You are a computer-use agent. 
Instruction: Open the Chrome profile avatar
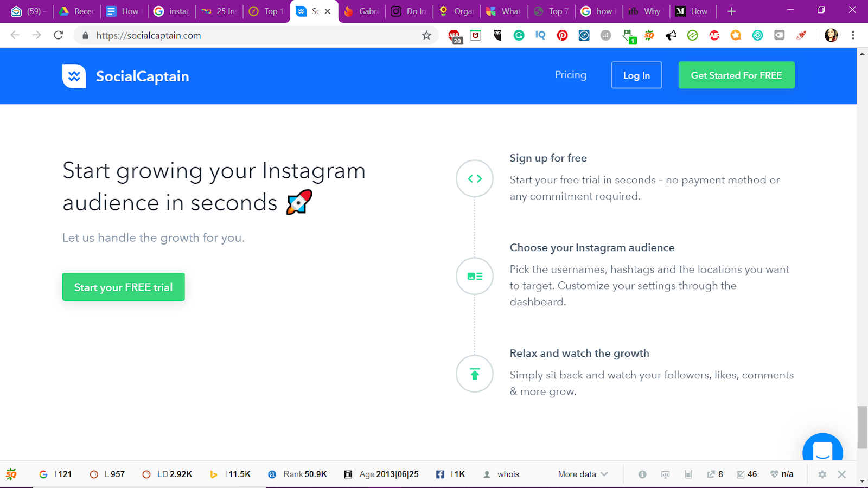(831, 35)
